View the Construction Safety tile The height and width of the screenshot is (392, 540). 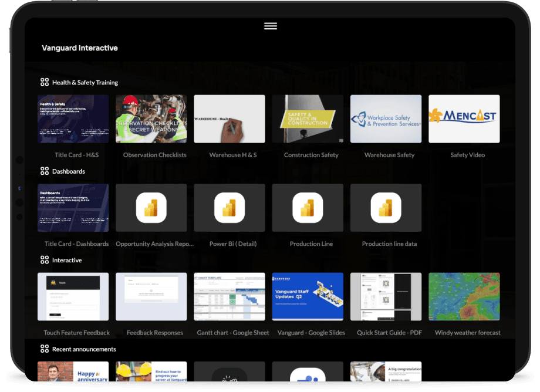point(308,119)
